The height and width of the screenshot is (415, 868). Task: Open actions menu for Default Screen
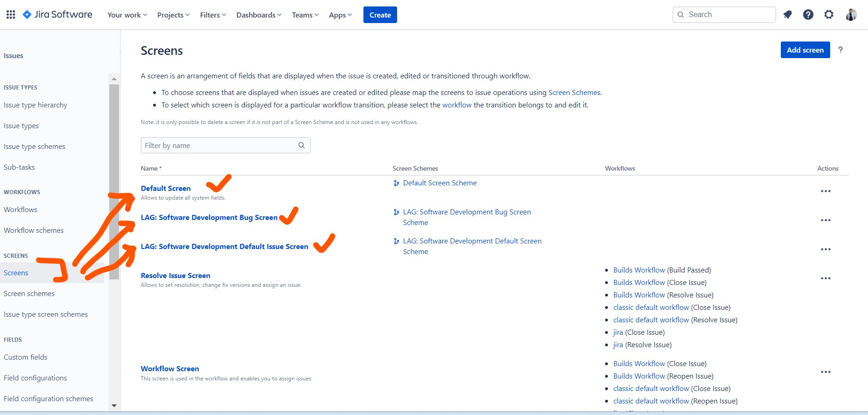[x=826, y=191]
